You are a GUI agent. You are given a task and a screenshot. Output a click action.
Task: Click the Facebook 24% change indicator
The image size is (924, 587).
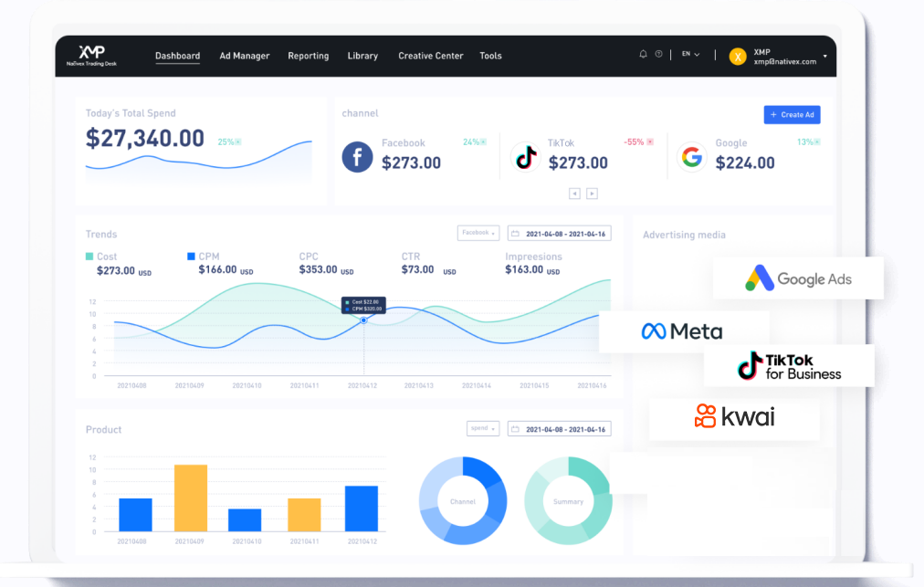pos(475,142)
